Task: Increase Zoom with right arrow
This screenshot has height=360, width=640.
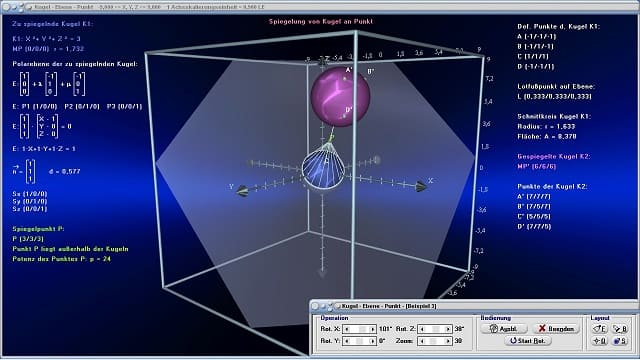Action: click(447, 341)
